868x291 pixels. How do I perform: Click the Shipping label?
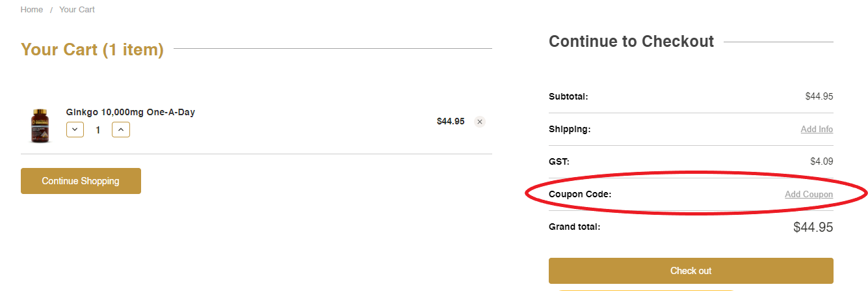coord(570,129)
